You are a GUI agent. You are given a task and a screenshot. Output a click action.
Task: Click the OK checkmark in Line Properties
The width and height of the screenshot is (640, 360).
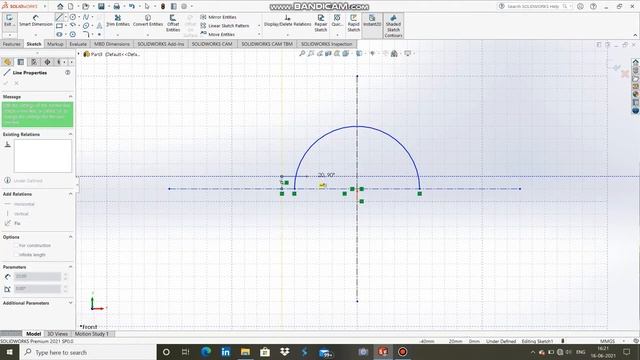6,83
